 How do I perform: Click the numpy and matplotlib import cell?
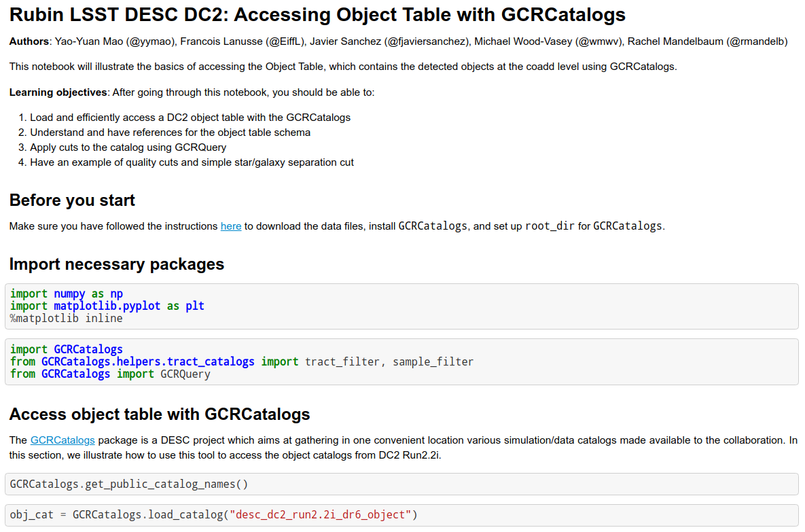tap(401, 306)
